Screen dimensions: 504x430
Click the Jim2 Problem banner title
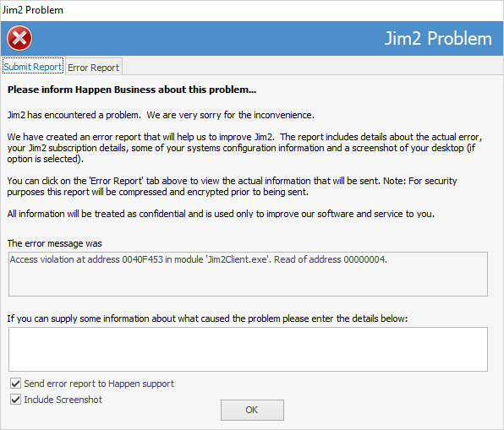(438, 39)
